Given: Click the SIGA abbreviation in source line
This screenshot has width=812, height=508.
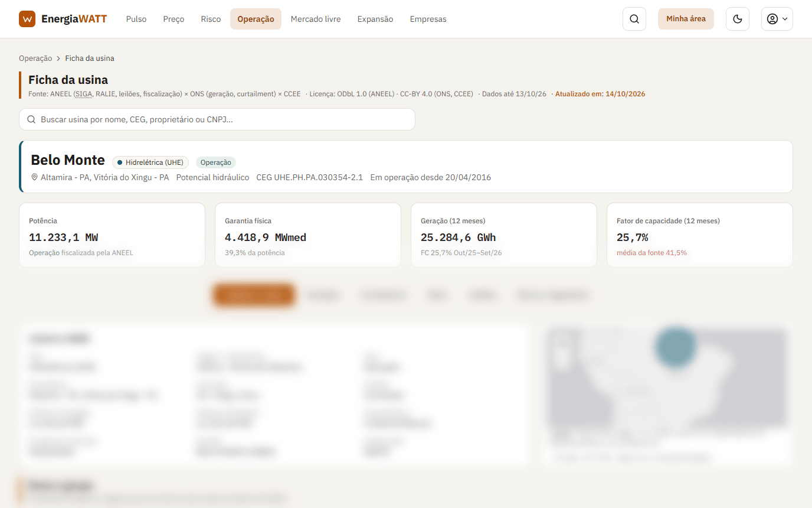Looking at the screenshot, I should 84,94.
